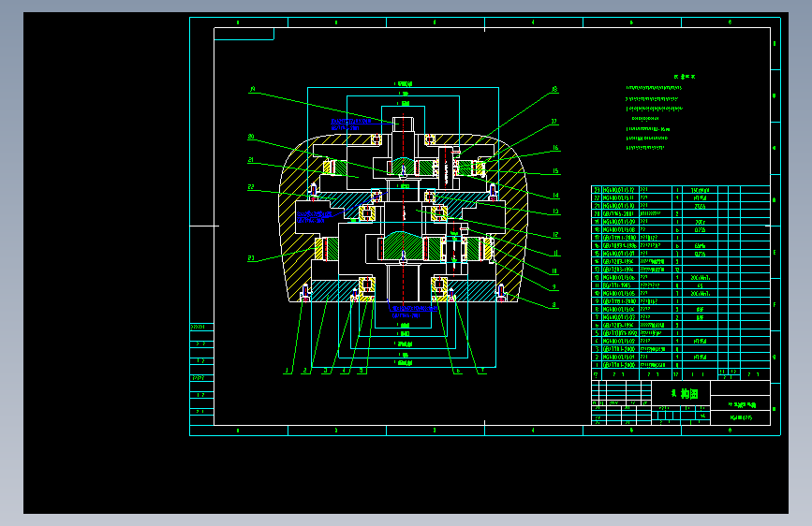
Task: Select the 20Cr material cell in parts list
Action: click(700, 222)
